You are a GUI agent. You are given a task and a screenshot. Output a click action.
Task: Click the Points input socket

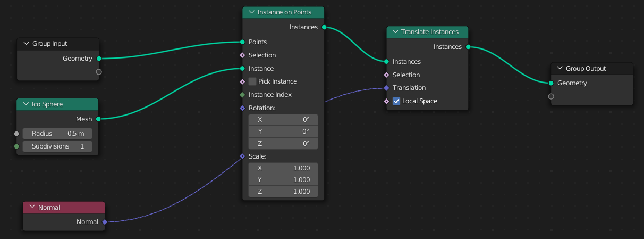coord(242,42)
